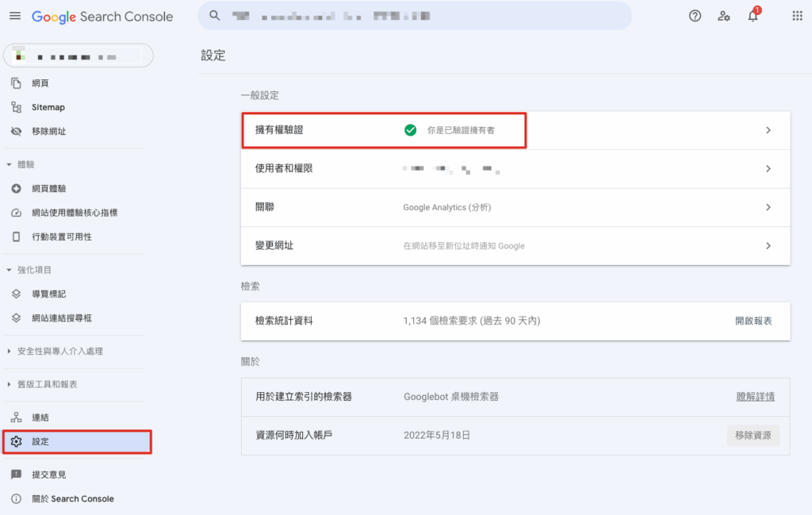Go to 移除網址 in sidebar
Viewport: 812px width, 515px height.
pos(48,132)
